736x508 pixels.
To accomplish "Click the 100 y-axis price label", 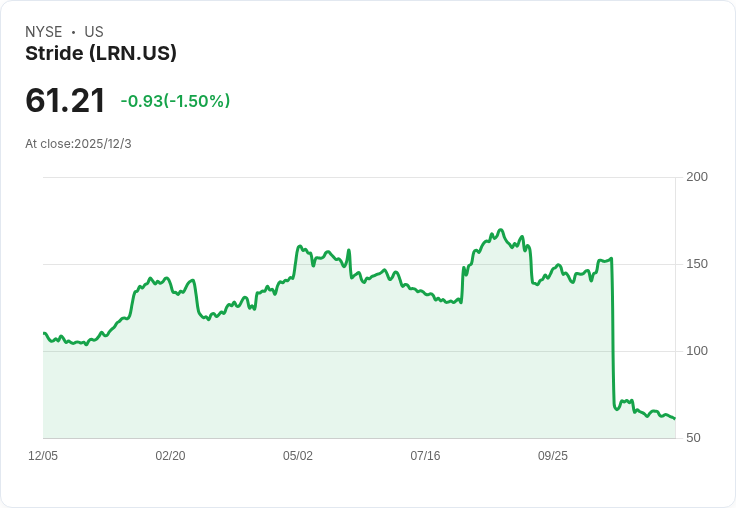I will 696,351.
